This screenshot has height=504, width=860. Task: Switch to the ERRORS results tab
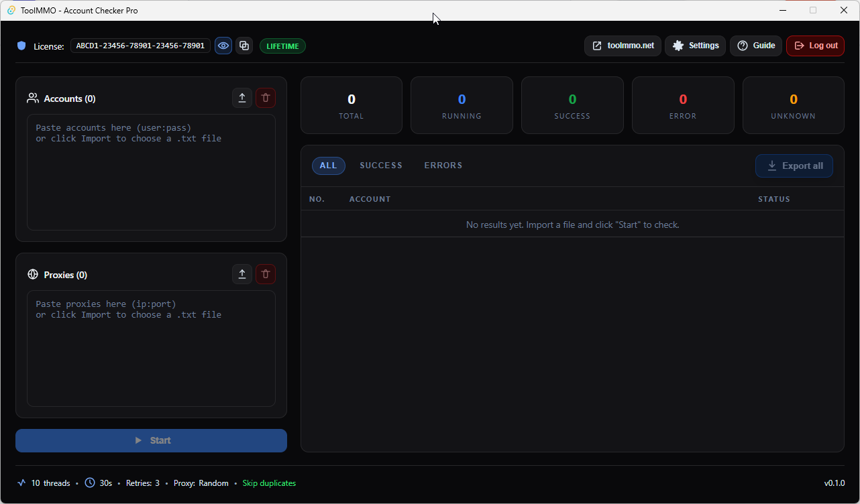click(x=443, y=166)
